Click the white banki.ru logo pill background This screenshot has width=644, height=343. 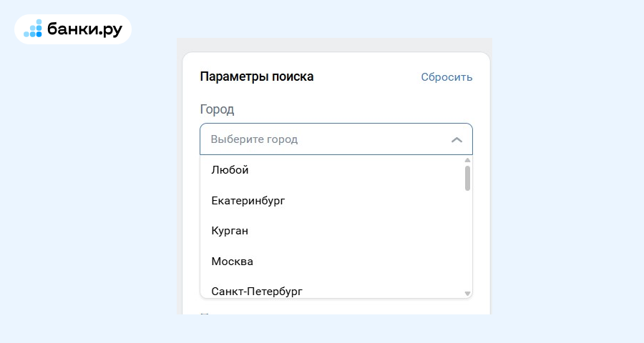73,29
